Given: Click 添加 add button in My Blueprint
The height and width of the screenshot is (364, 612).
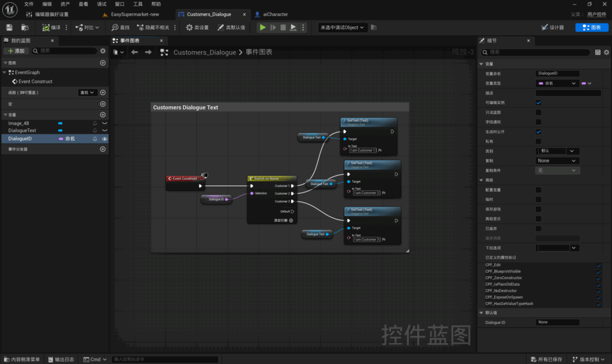Looking at the screenshot, I should (16, 51).
